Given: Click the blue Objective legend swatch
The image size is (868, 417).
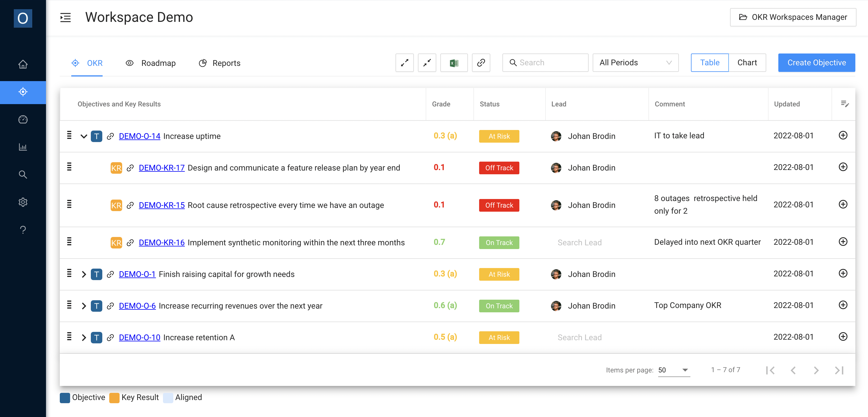Looking at the screenshot, I should (x=65, y=398).
